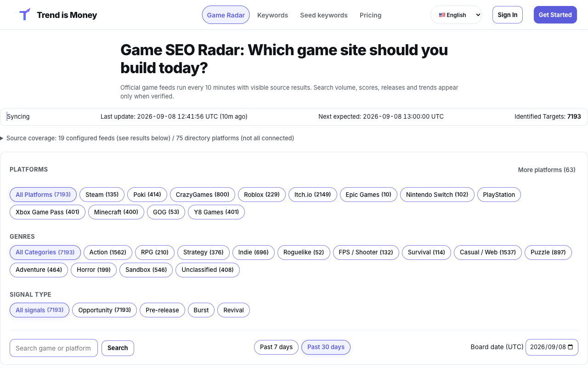Filter by Horror (199) genre
The height and width of the screenshot is (368, 588).
click(x=94, y=270)
